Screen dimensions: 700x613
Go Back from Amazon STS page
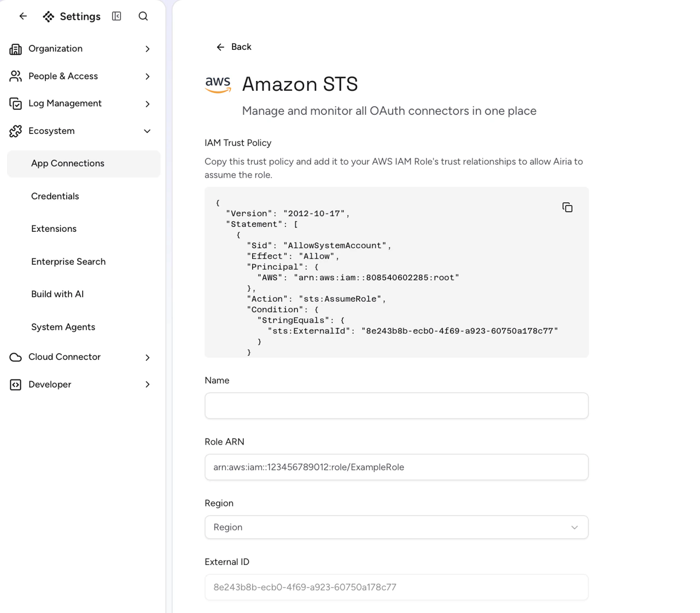coord(234,47)
